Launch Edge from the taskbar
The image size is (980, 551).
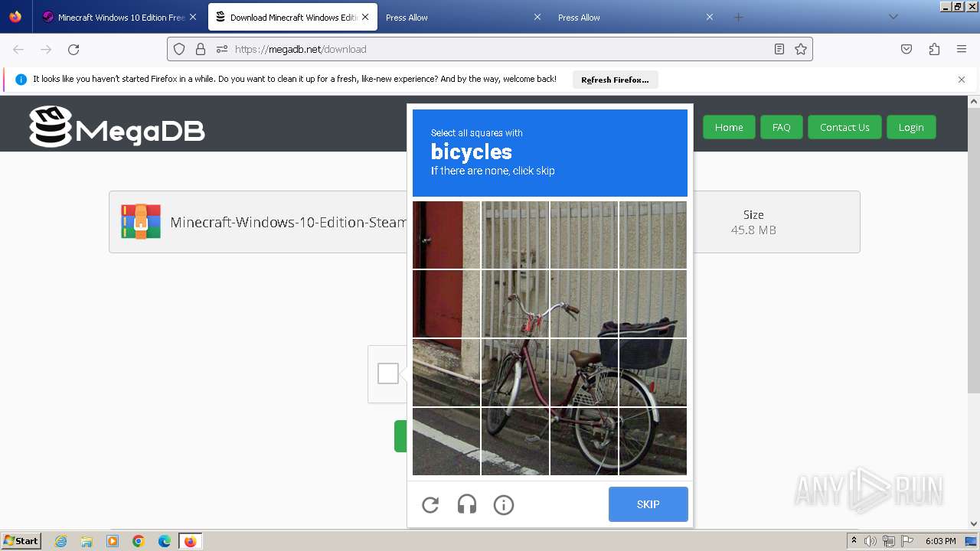tap(165, 541)
